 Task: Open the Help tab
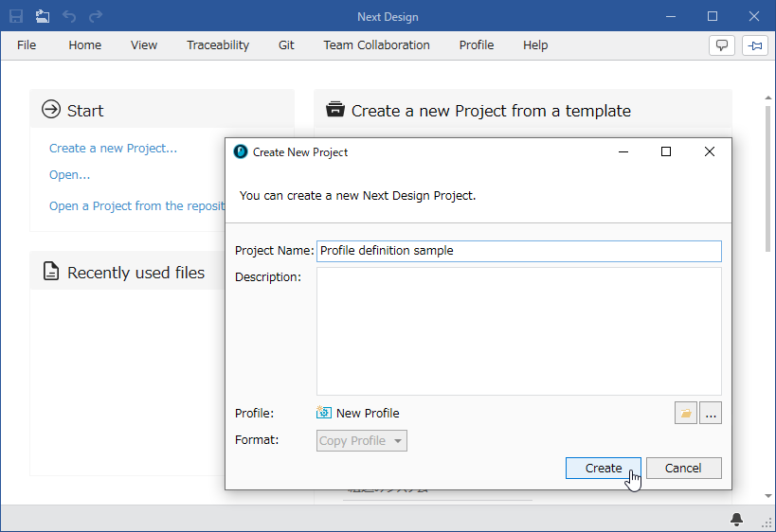[x=535, y=45]
